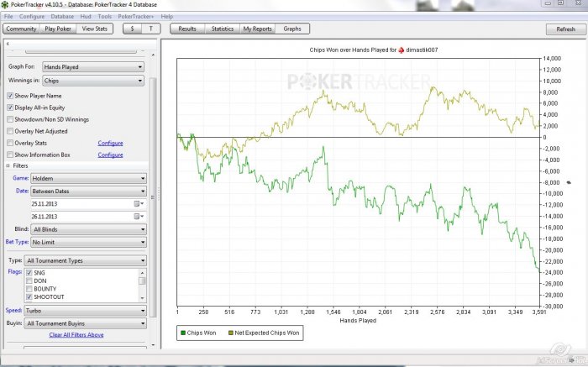588x367 pixels.
Task: Click the sidebar vertical scrollbar thumb
Action: click(153, 197)
